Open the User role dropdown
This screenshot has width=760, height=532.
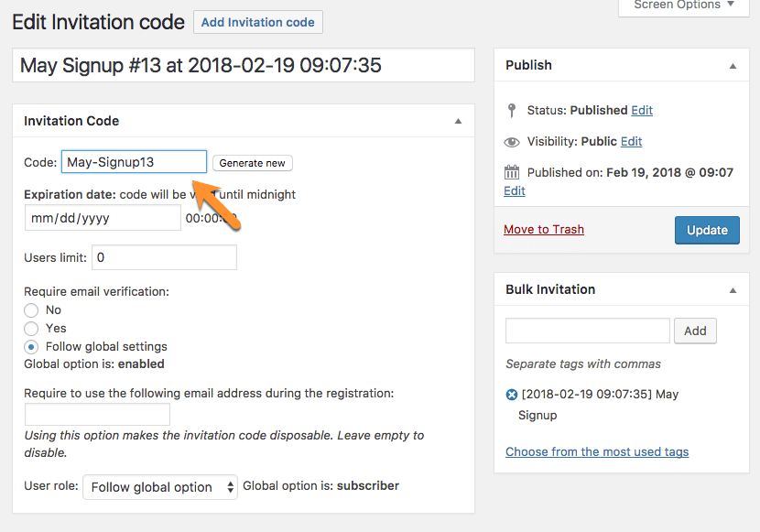[x=160, y=487]
